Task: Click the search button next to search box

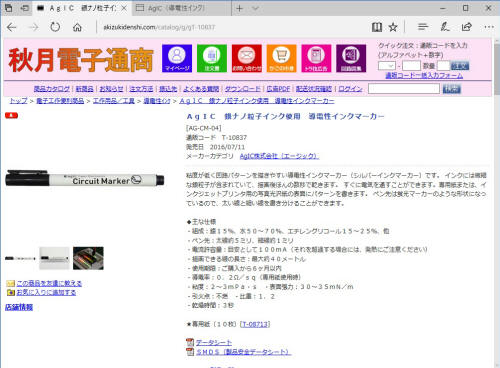Action: [x=452, y=89]
